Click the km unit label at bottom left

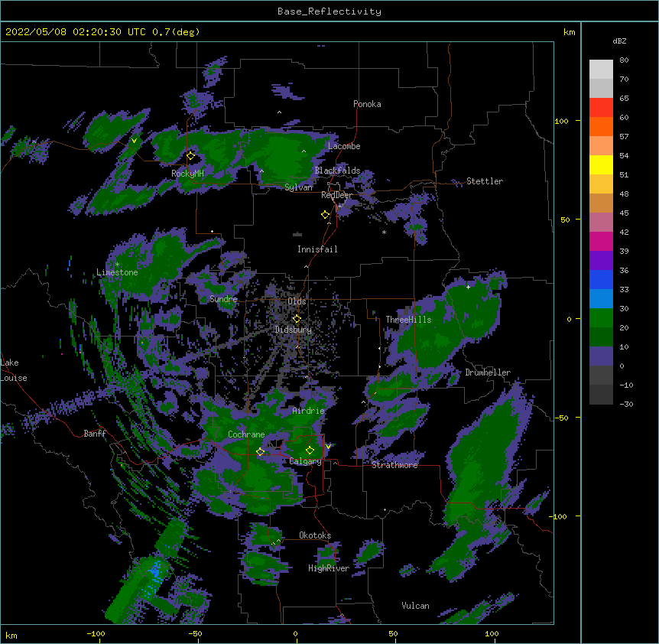point(11,635)
